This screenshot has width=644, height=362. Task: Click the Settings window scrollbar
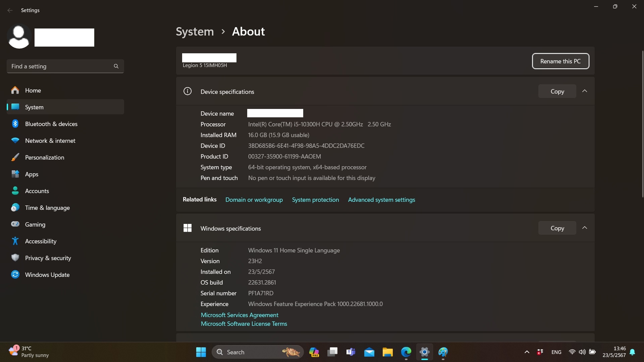click(642, 124)
